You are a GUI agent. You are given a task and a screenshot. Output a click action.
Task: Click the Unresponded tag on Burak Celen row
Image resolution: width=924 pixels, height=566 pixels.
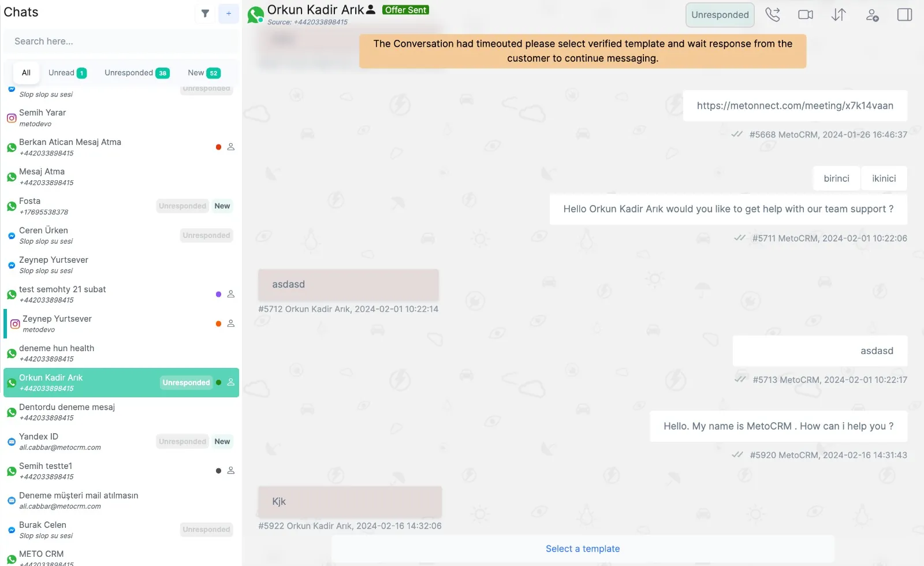click(207, 530)
